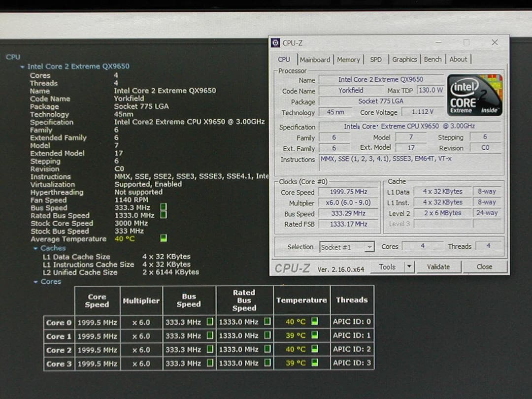Open the Tools dropdown menu
532x399 pixels.
click(x=410, y=266)
